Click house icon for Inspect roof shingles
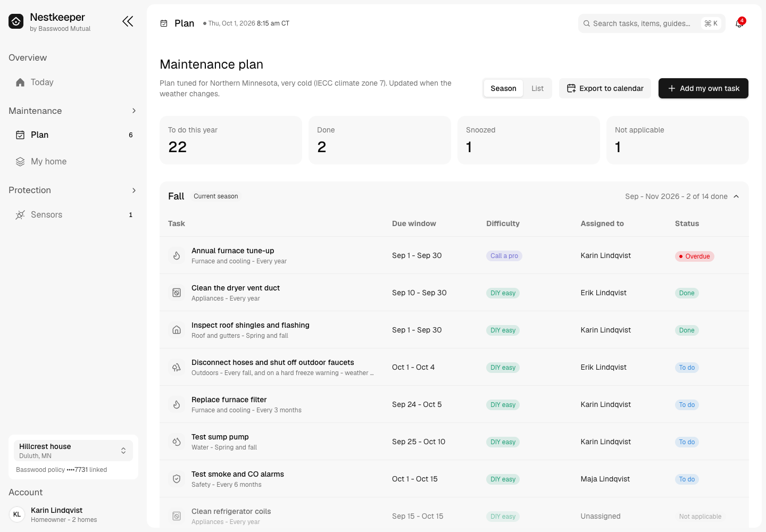 (177, 330)
